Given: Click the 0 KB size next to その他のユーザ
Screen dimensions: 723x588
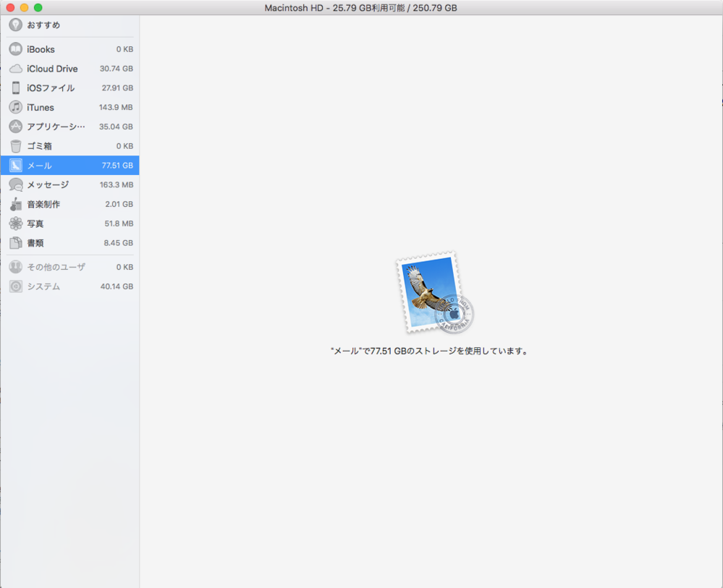Looking at the screenshot, I should 124,267.
